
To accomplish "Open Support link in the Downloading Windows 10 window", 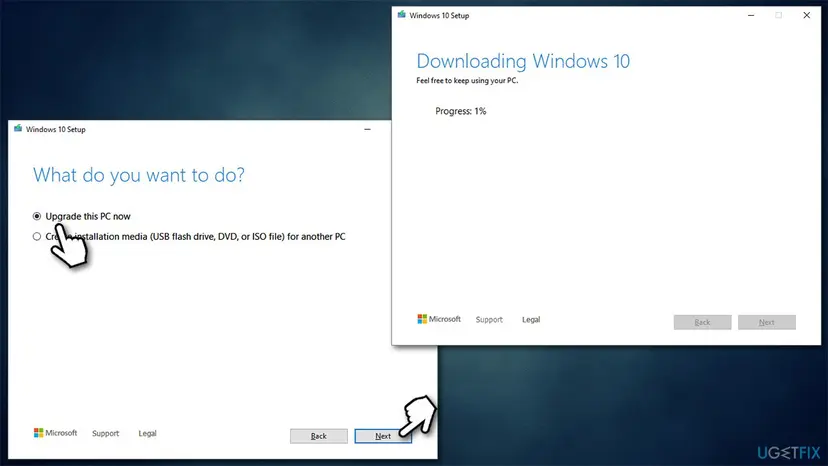I will pyautogui.click(x=489, y=320).
